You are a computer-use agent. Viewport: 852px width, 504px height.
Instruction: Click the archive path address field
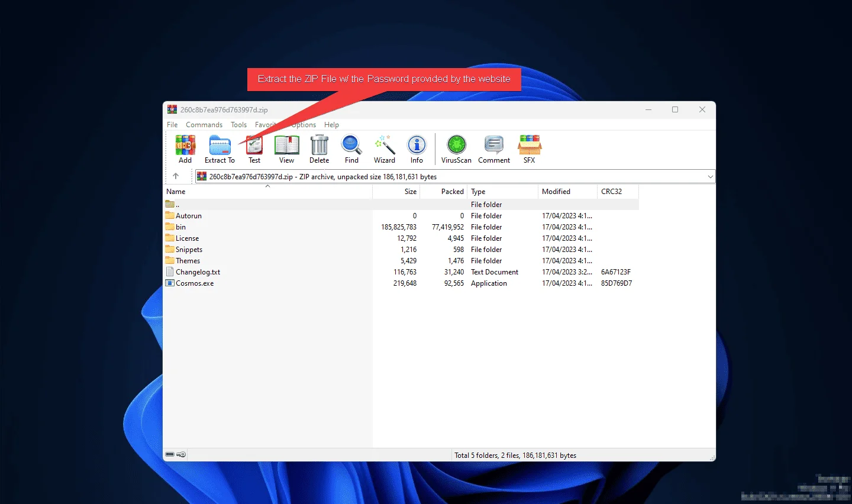point(455,176)
